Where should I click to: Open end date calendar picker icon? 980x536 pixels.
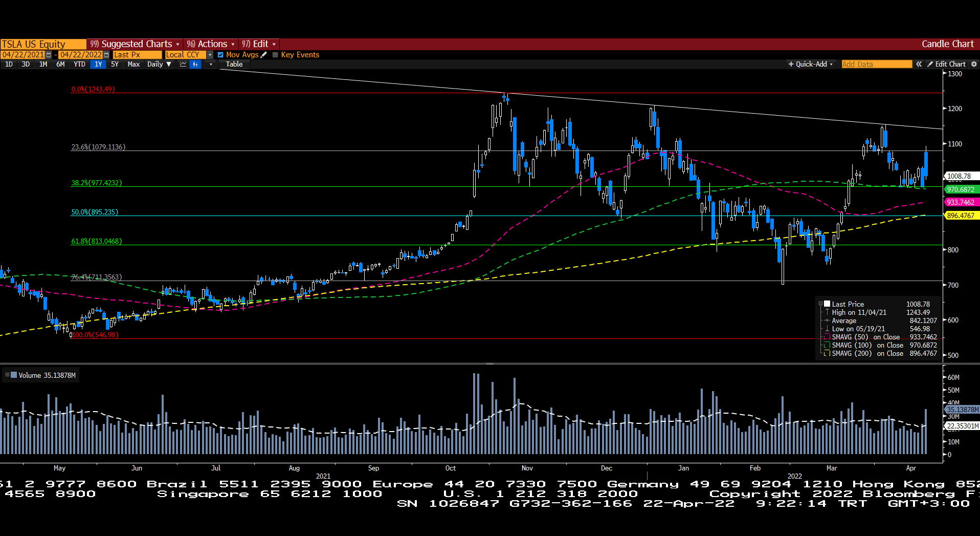(106, 55)
